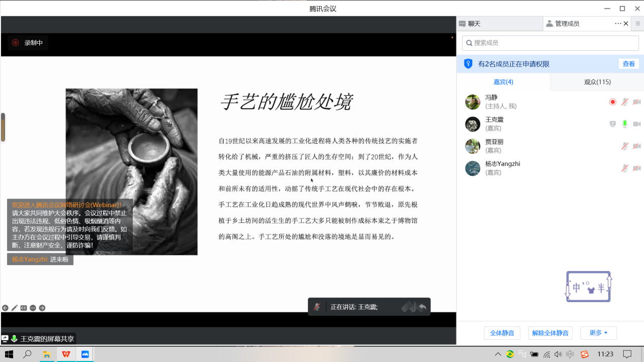Click the red recording icon beside 冯静
This screenshot has width=644, height=362.
(613, 102)
